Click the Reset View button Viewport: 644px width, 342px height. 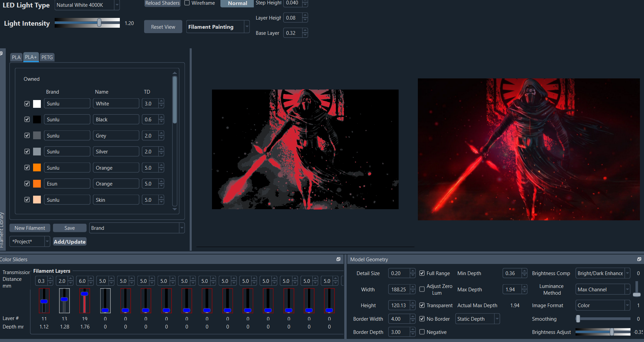point(163,27)
